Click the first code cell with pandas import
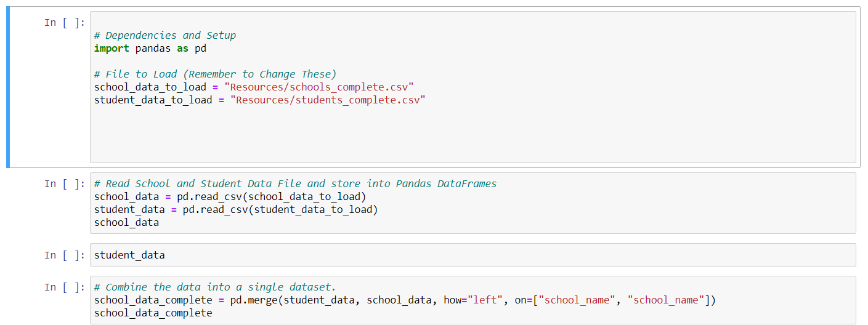868x325 pixels. pos(473,87)
